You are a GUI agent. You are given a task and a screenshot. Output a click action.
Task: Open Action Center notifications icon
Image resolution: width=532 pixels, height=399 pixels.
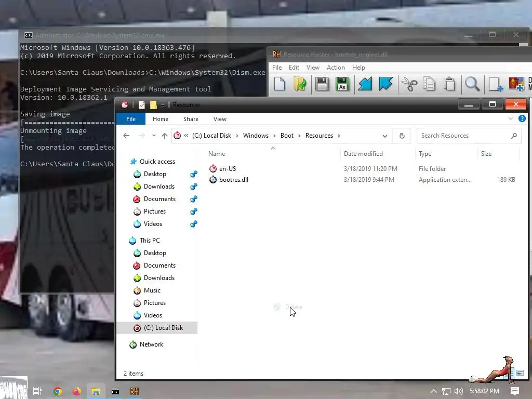click(515, 391)
